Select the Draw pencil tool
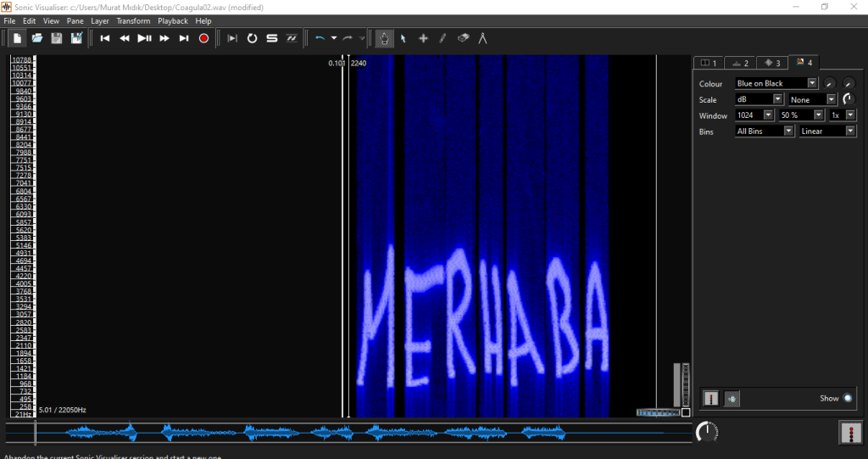The height and width of the screenshot is (459, 868). click(442, 38)
